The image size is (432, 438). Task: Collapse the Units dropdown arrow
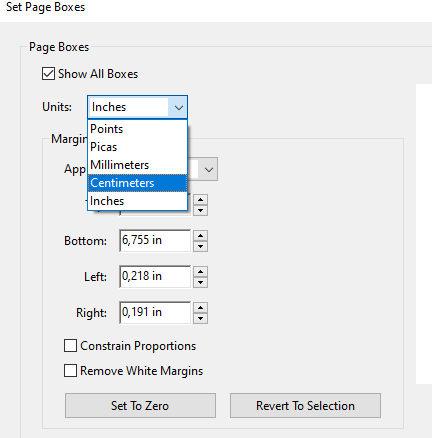coord(179,107)
